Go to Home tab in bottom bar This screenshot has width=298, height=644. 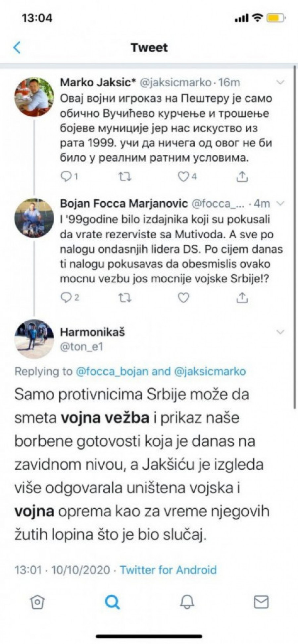[x=37, y=602]
